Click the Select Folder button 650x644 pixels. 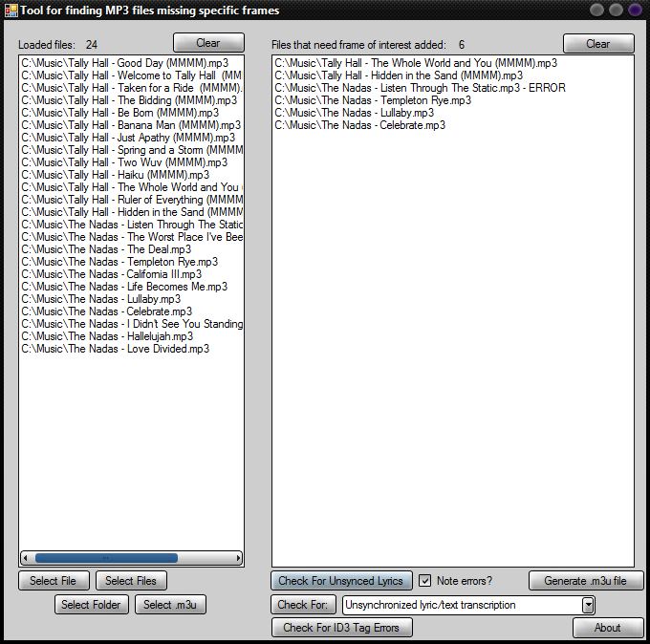coord(92,605)
